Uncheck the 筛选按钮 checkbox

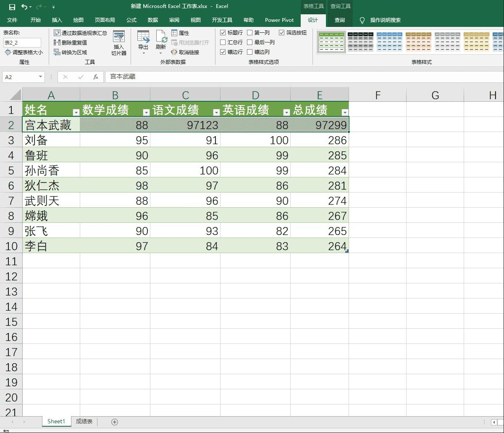(x=282, y=32)
